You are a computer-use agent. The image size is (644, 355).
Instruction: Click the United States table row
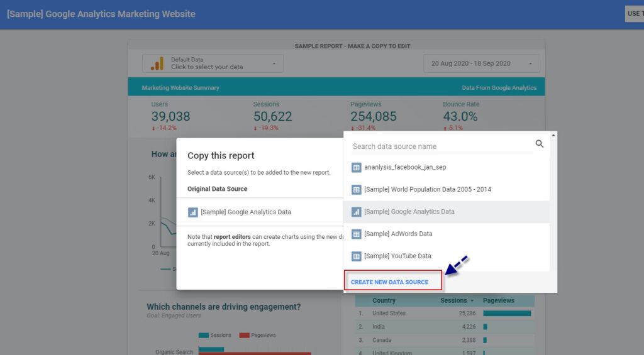[445, 313]
